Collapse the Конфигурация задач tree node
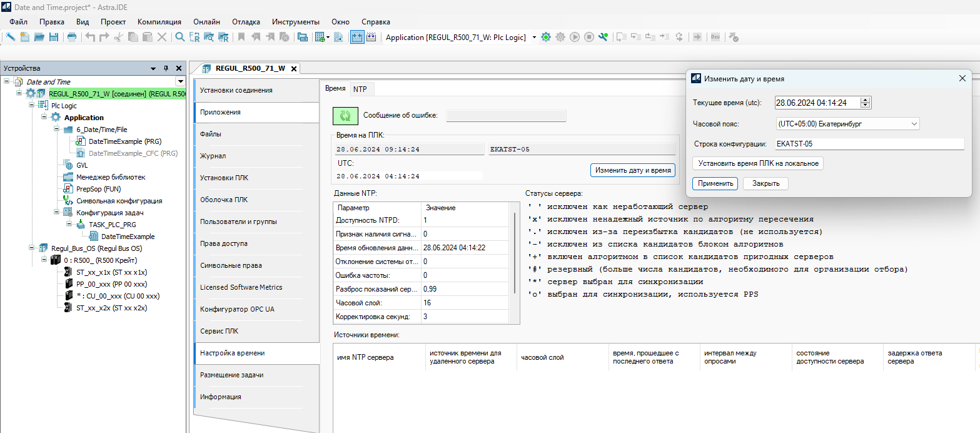Image resolution: width=980 pixels, height=433 pixels. (57, 212)
